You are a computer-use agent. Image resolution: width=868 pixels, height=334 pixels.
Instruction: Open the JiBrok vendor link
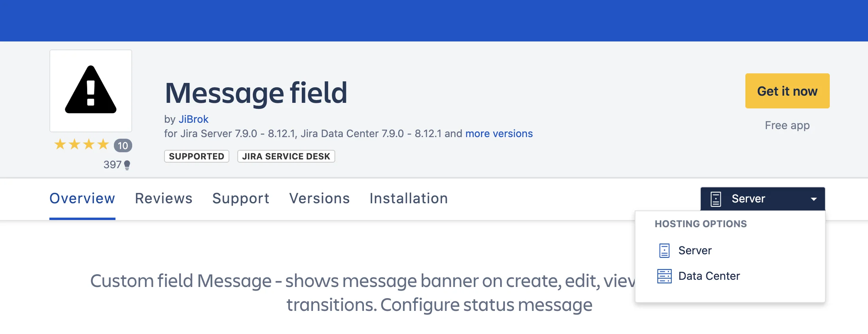[194, 119]
